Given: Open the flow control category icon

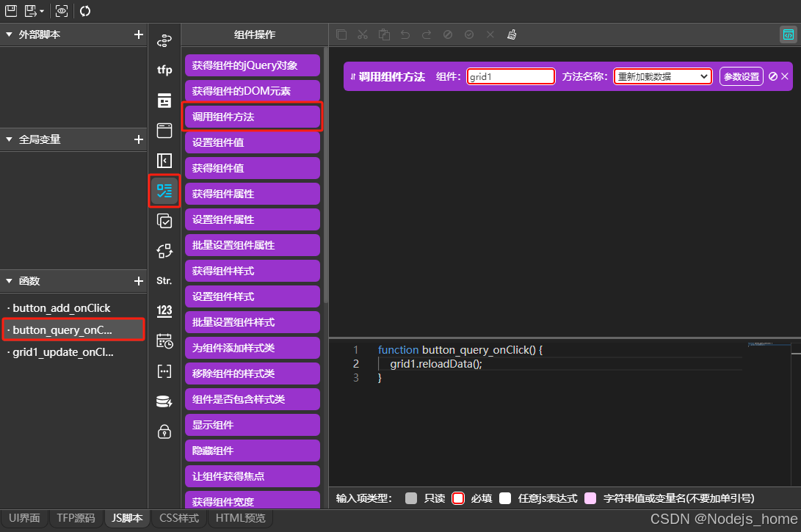Looking at the screenshot, I should (164, 40).
